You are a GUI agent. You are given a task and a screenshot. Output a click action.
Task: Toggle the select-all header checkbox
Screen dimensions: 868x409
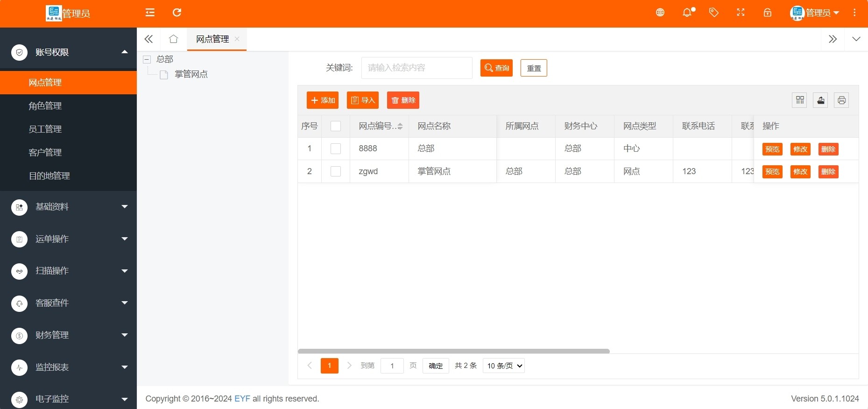(x=336, y=126)
